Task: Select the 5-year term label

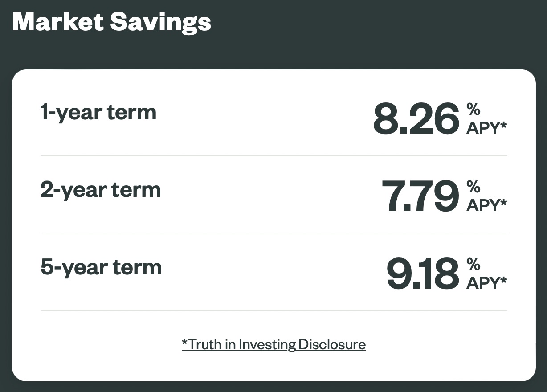Action: [x=101, y=267]
